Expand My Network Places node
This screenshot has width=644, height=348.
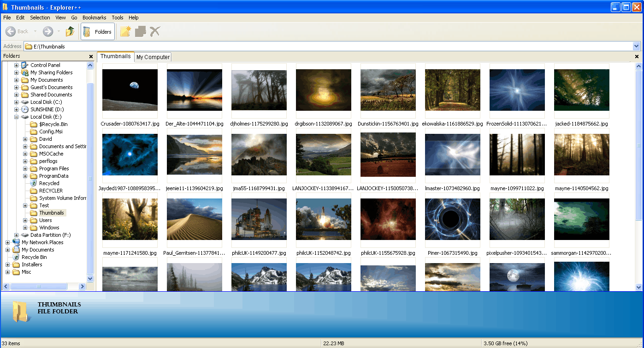point(8,242)
